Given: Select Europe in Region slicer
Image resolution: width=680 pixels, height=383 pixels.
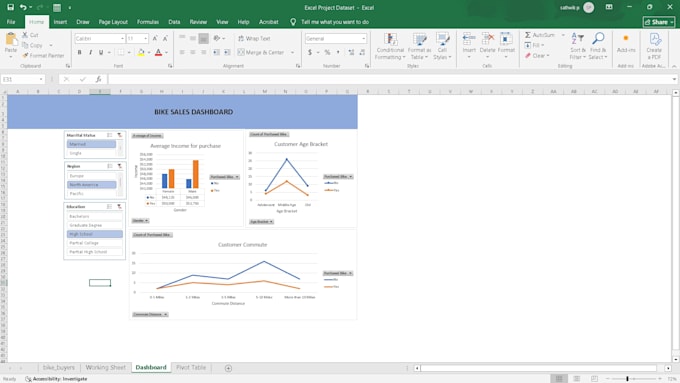Looking at the screenshot, I should pyautogui.click(x=92, y=176).
